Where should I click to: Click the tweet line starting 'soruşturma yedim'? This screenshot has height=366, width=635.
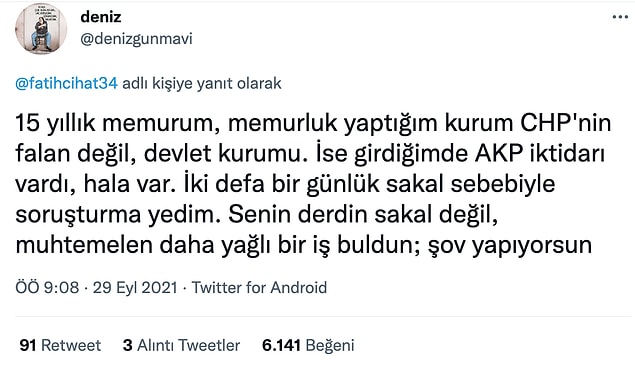(x=256, y=214)
